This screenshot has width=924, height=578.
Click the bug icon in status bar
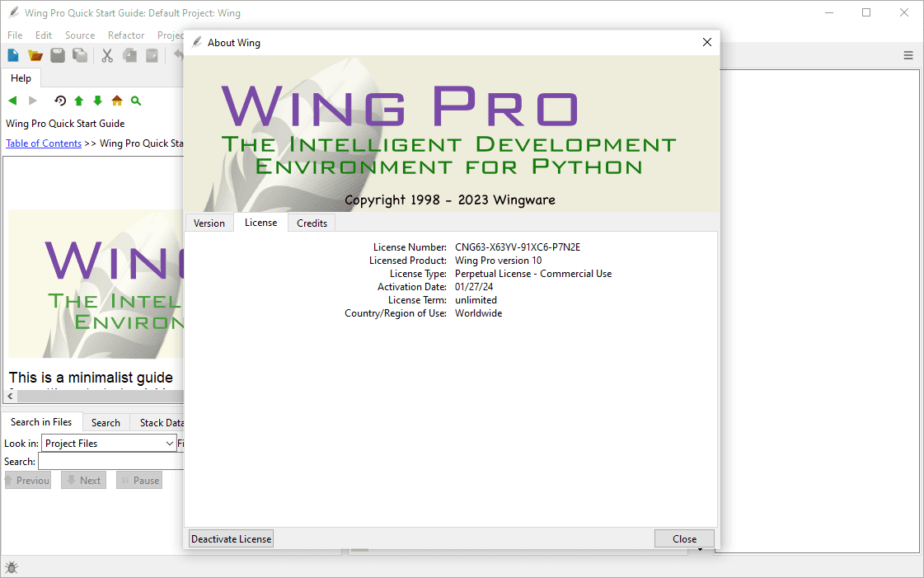pyautogui.click(x=12, y=567)
